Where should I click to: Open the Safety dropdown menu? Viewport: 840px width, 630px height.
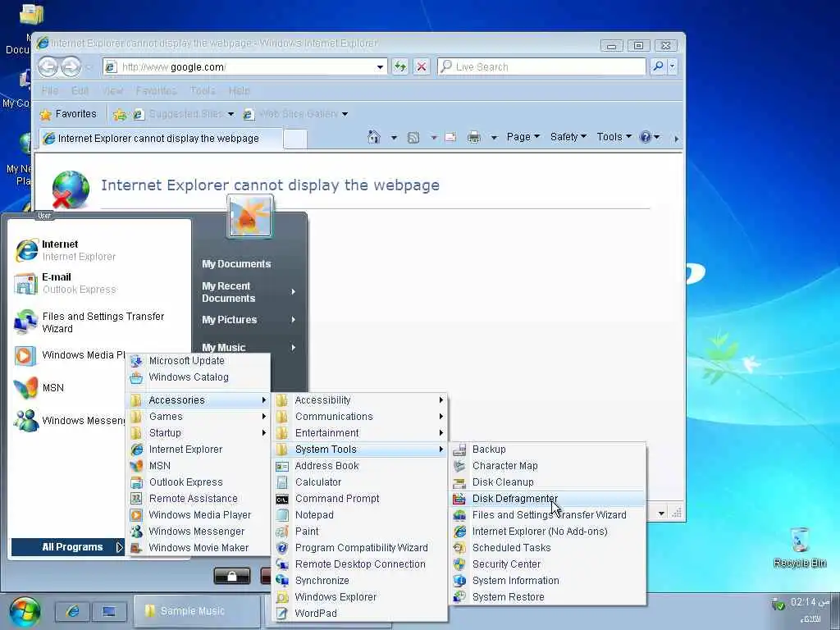pos(568,137)
